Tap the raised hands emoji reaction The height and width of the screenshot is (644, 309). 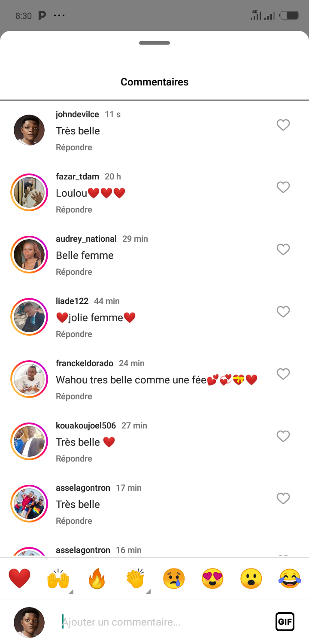(x=58, y=578)
